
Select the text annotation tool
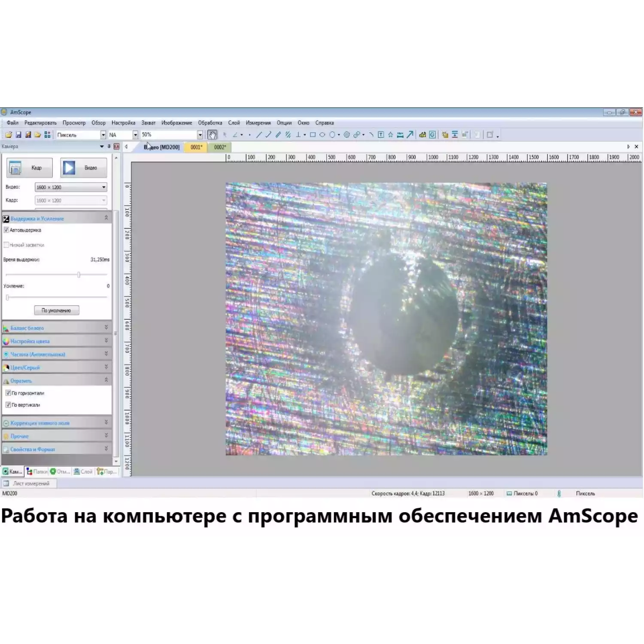point(381,135)
